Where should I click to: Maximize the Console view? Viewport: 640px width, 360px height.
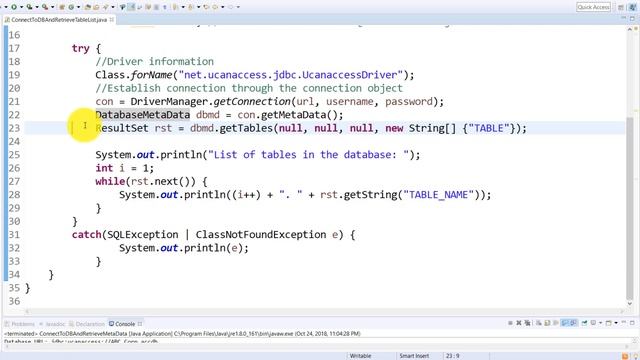coord(632,323)
